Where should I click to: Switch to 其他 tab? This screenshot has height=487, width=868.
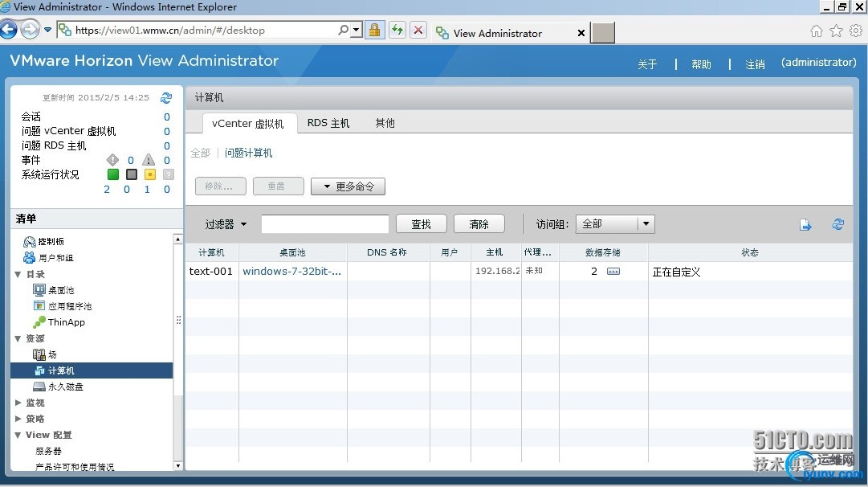tap(385, 123)
